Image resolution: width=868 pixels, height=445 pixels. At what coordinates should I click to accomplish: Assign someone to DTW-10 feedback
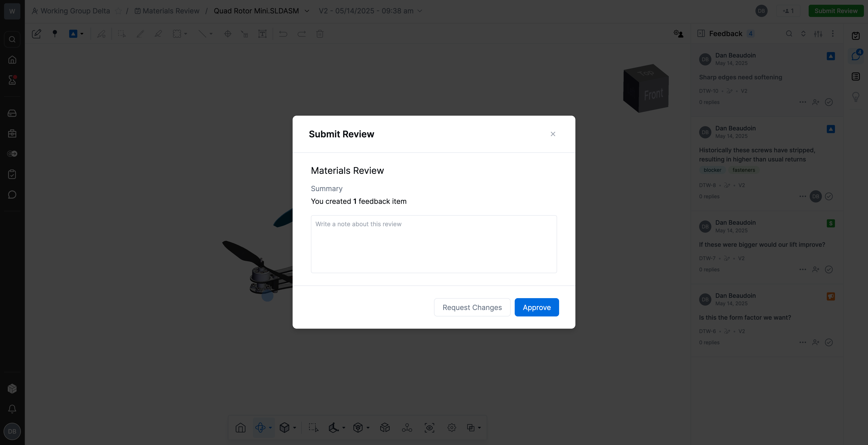coord(816,102)
